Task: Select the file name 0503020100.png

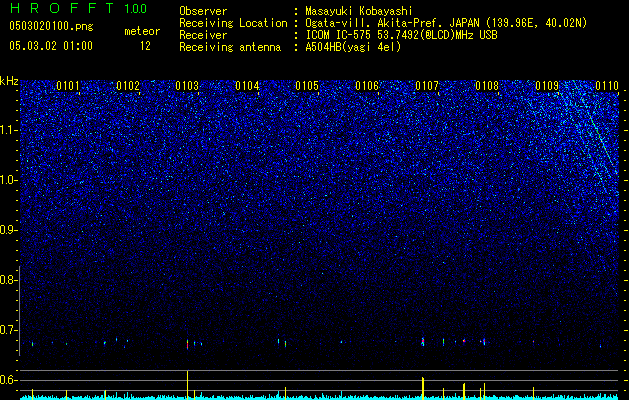Action: (x=51, y=27)
